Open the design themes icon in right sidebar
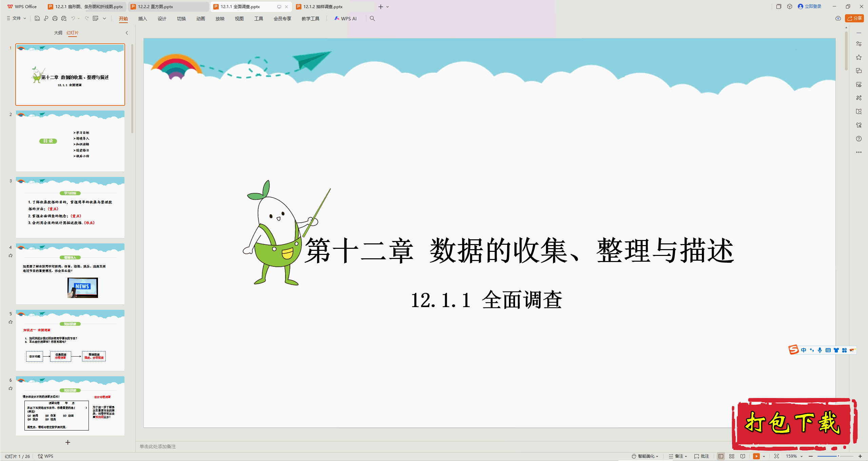This screenshot has height=461, width=868. 859,84
